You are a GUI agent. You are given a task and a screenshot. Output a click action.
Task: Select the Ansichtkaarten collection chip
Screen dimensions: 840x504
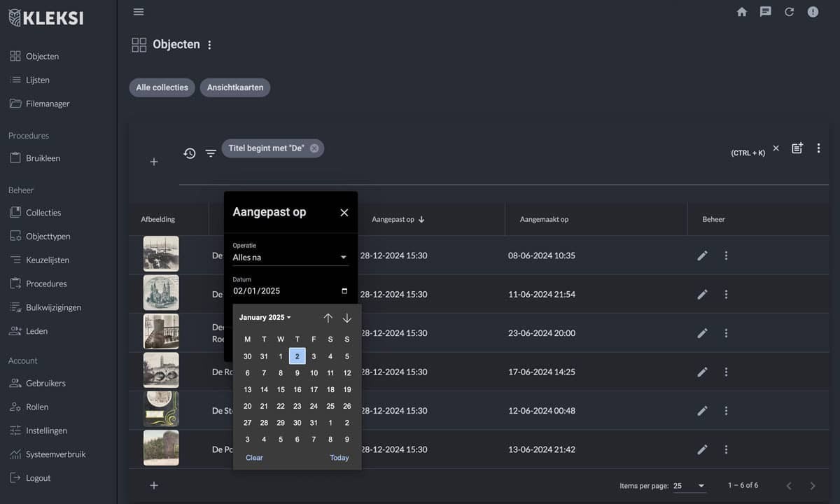click(235, 87)
